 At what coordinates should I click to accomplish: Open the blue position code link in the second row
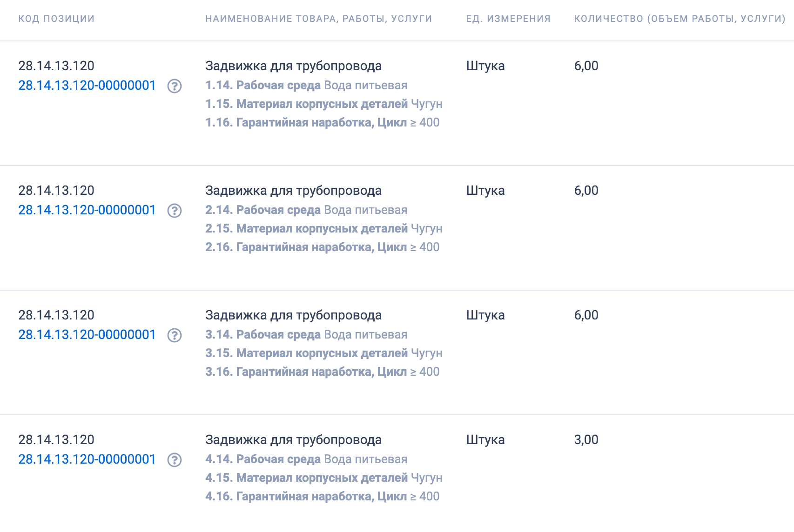87,211
